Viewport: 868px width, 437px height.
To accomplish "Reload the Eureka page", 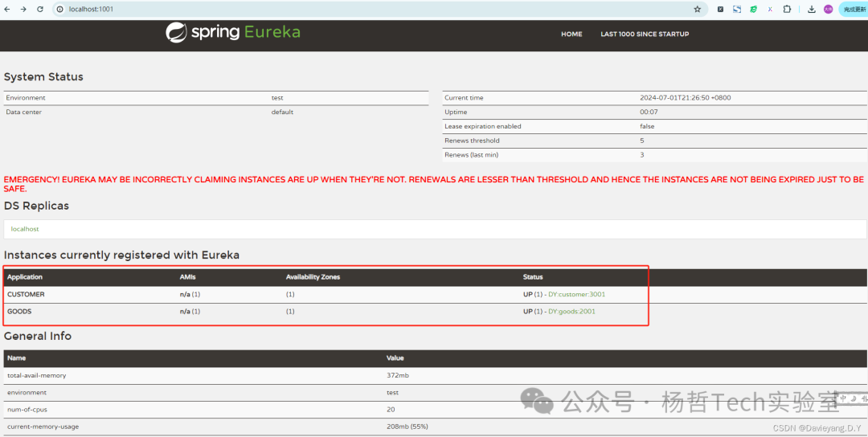I will 40,10.
